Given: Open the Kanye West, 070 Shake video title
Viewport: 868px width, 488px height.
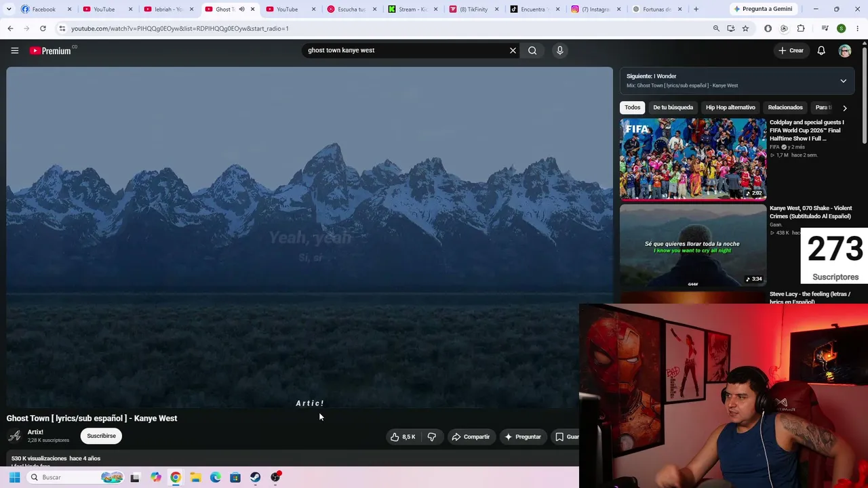Looking at the screenshot, I should coord(810,212).
